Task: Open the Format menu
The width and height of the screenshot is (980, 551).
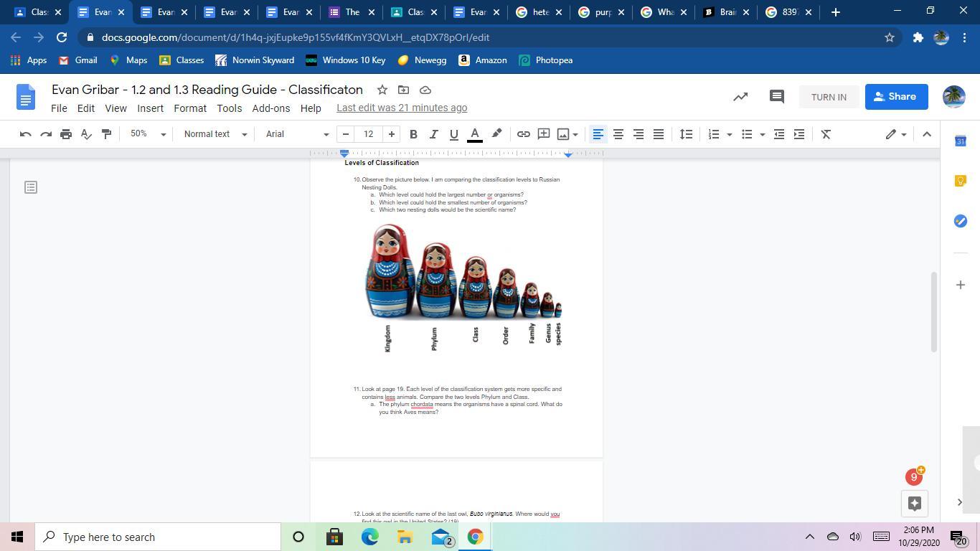Action: pos(190,108)
